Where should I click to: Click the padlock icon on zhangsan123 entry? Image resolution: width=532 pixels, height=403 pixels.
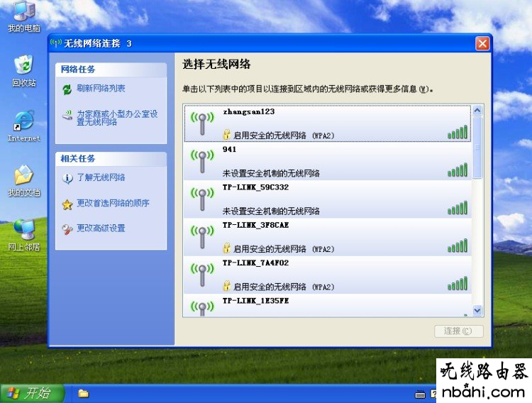[x=227, y=134]
